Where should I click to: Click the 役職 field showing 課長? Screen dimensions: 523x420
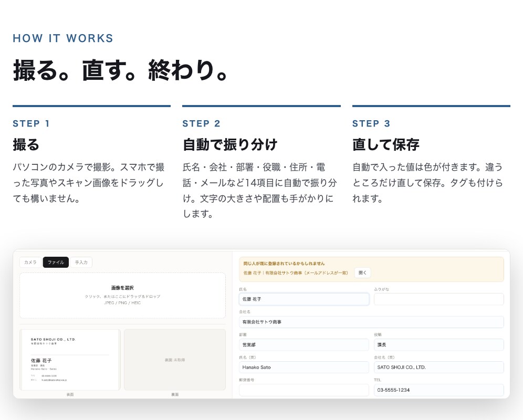tap(438, 344)
